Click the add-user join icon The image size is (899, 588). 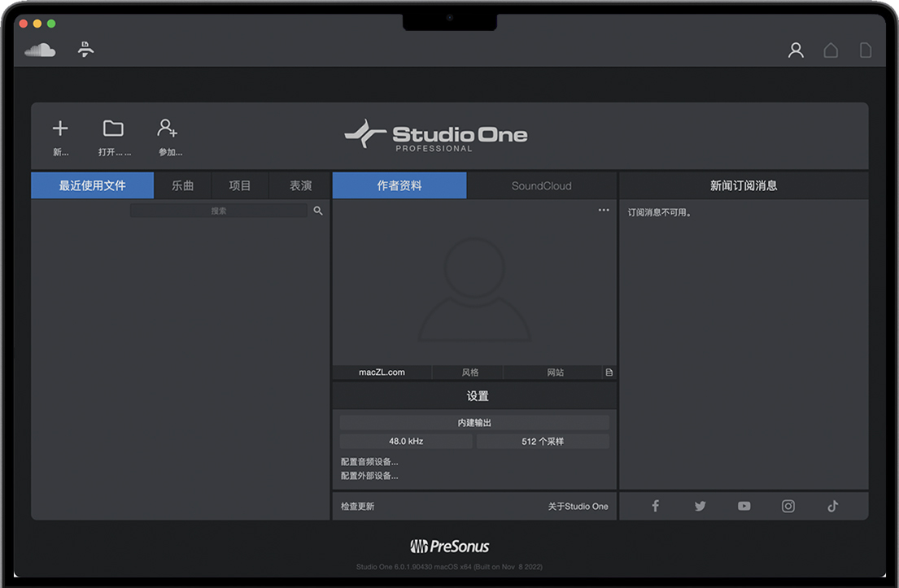(x=168, y=128)
